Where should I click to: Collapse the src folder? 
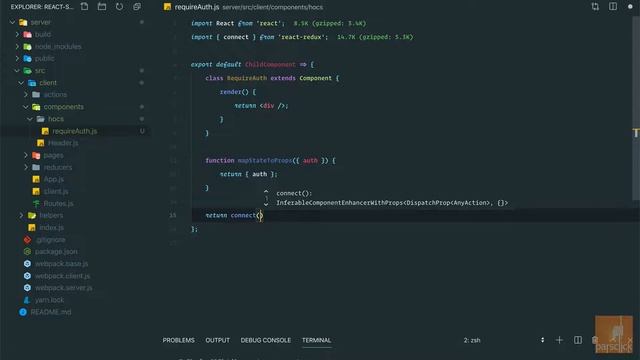coord(17,71)
